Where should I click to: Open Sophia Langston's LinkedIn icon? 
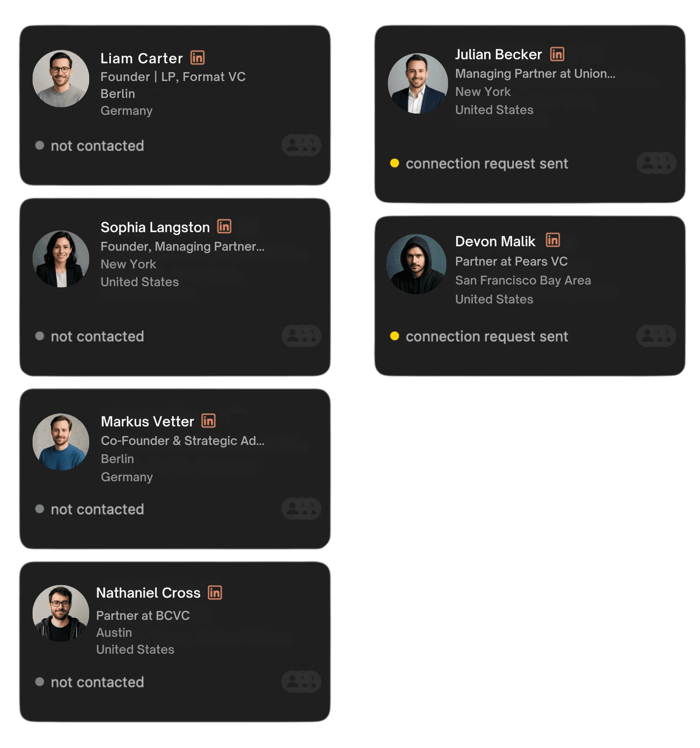click(224, 226)
